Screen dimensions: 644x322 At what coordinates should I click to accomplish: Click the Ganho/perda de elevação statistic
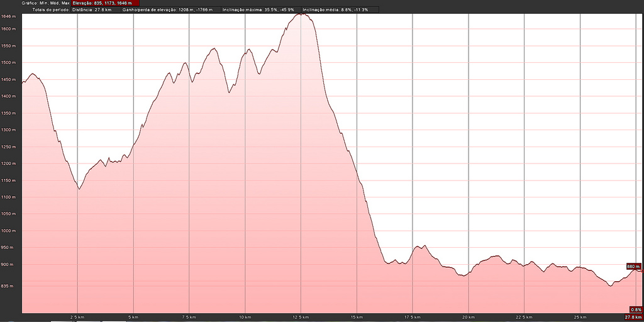(167, 10)
